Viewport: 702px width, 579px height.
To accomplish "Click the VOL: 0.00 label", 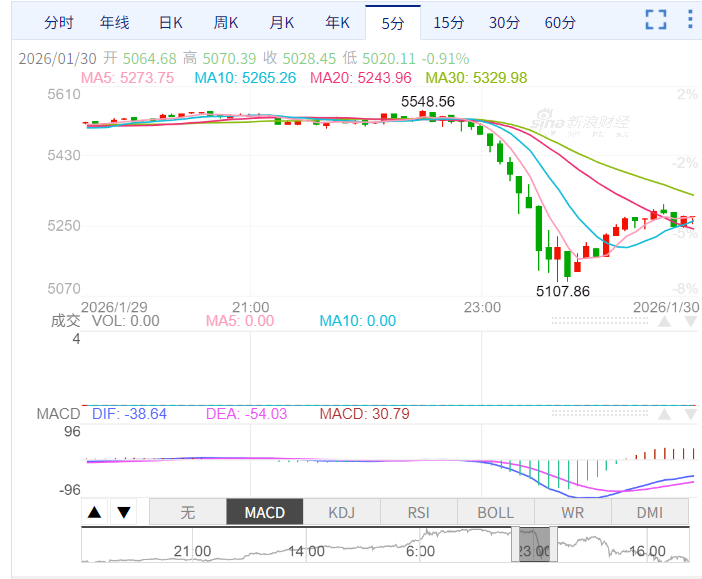I will pos(126,321).
